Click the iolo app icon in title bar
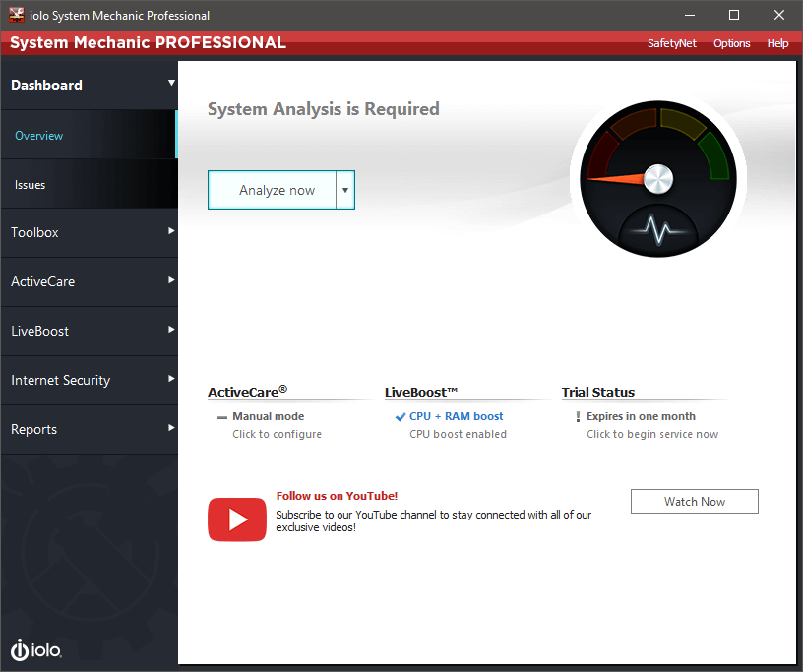This screenshot has height=672, width=803. pos(17,15)
